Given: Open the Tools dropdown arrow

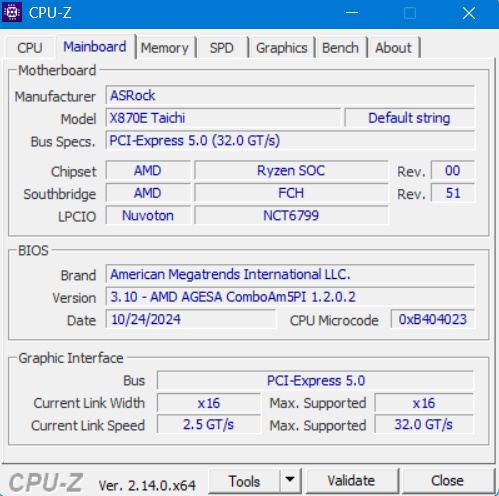Looking at the screenshot, I should 290,480.
